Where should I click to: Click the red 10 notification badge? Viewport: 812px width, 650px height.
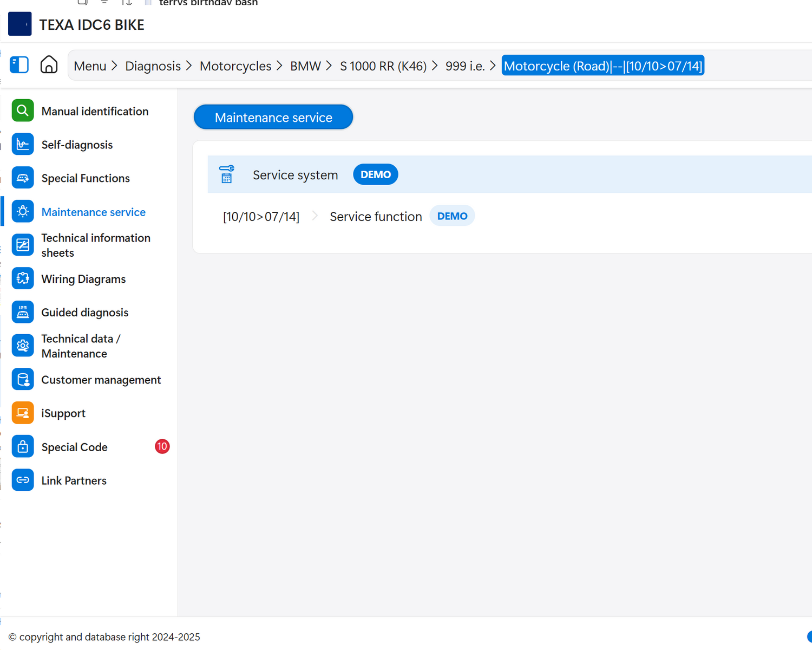tap(162, 446)
